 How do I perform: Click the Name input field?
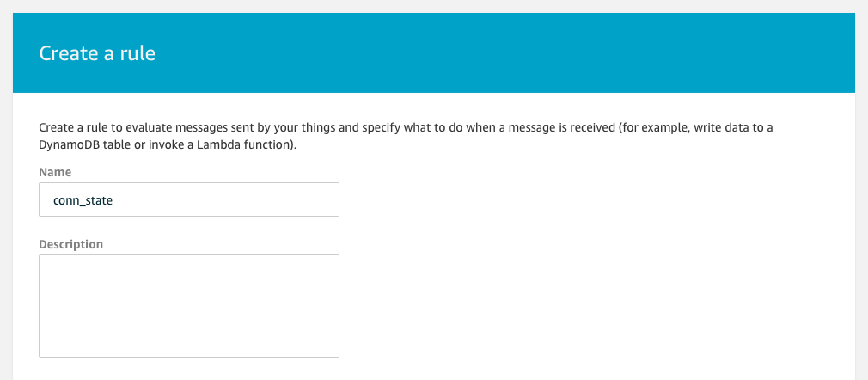(189, 199)
